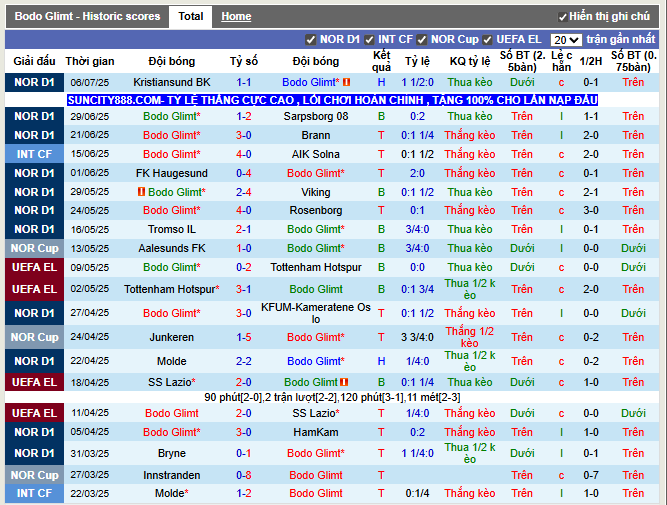Viewport: 667px width, 505px height.
Task: Open the 20 recent matches dropdown
Action: [566, 40]
